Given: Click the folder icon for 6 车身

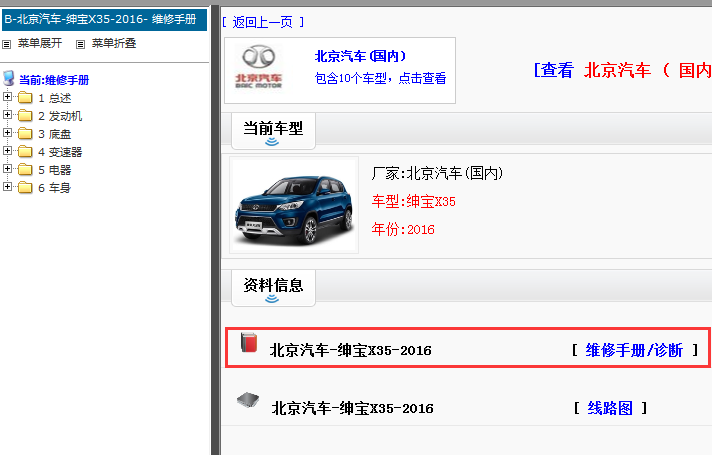Looking at the screenshot, I should [25, 188].
